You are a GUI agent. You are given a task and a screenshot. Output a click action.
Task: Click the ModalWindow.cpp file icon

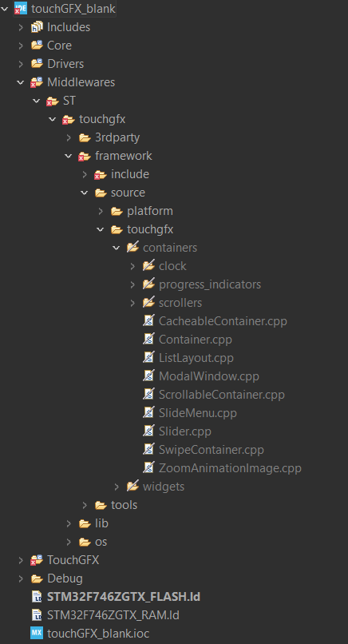148,376
